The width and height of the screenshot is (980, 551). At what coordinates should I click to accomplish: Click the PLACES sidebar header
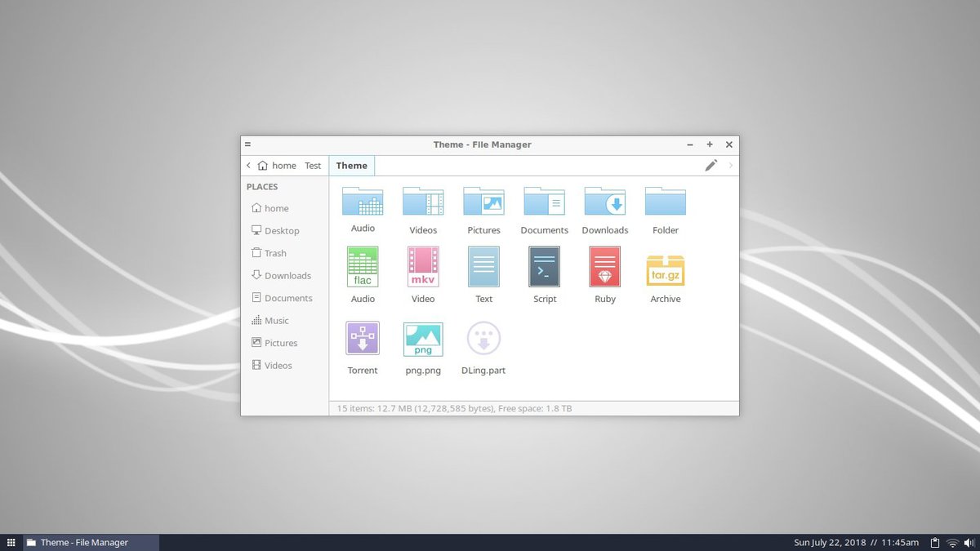pos(262,187)
